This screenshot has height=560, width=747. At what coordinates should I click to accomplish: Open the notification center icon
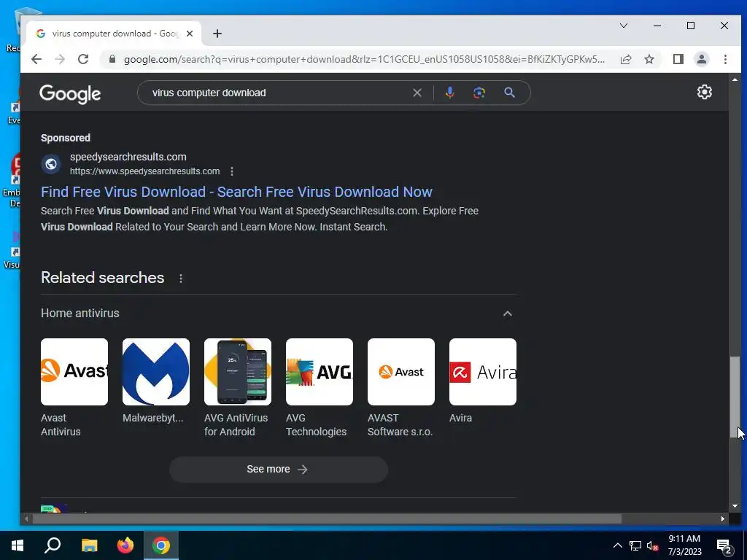coord(724,546)
